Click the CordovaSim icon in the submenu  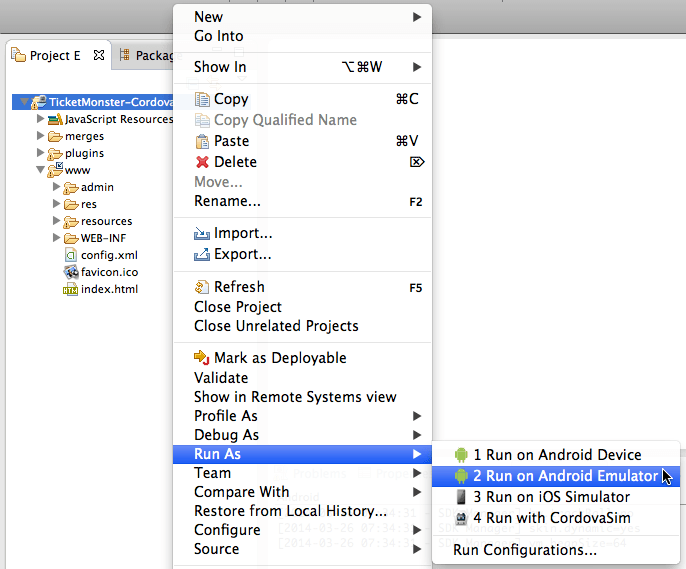point(461,518)
